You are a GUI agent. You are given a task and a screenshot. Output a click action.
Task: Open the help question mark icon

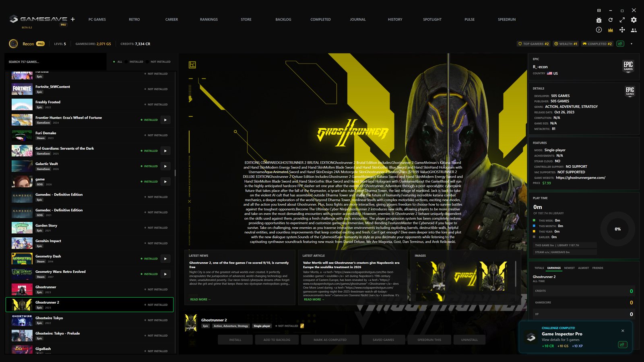click(599, 30)
